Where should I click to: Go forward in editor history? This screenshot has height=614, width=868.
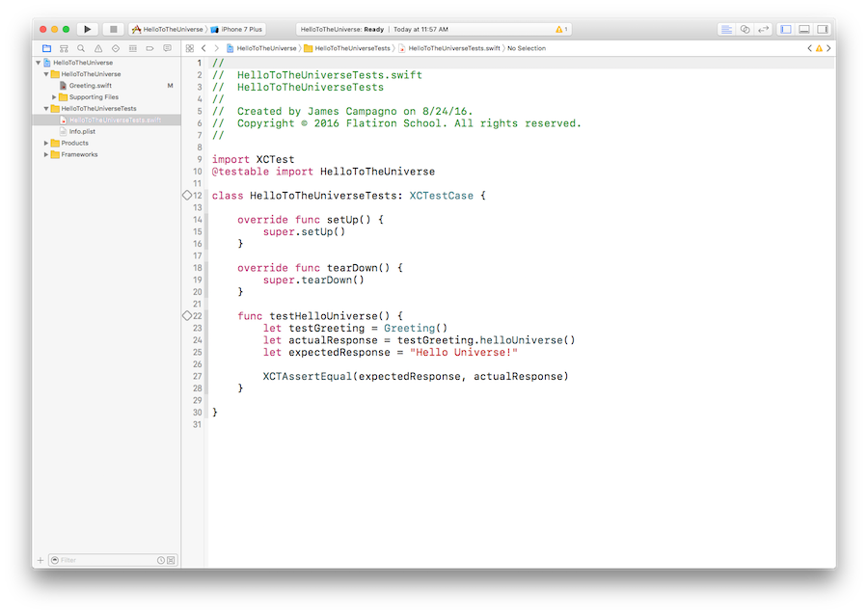click(x=216, y=49)
